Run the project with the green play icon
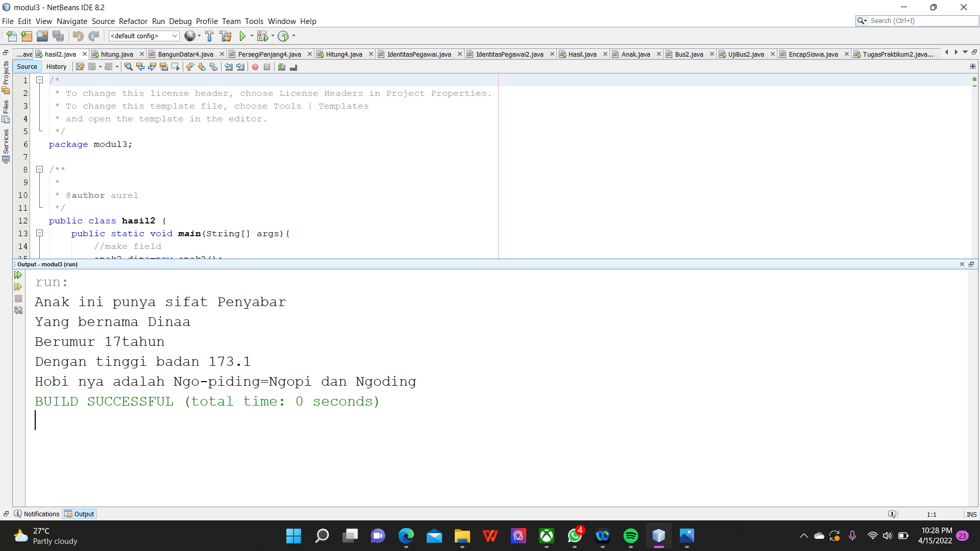Screen dimensions: 980x551 pyautogui.click(x=242, y=36)
